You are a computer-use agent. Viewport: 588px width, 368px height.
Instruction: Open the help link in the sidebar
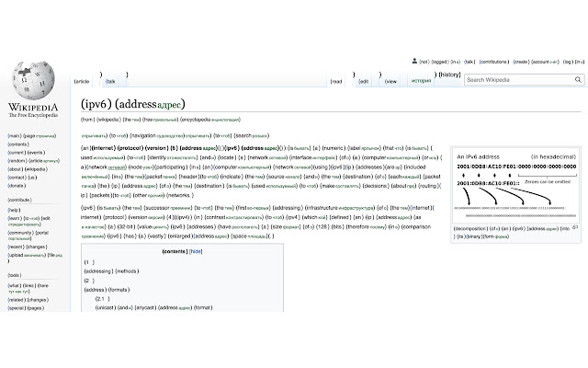15,210
